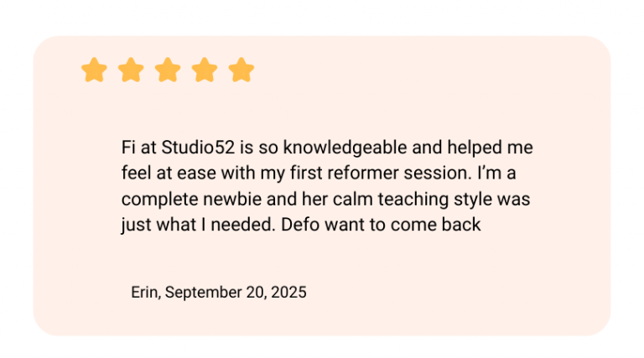Click the first rating star

tap(94, 70)
